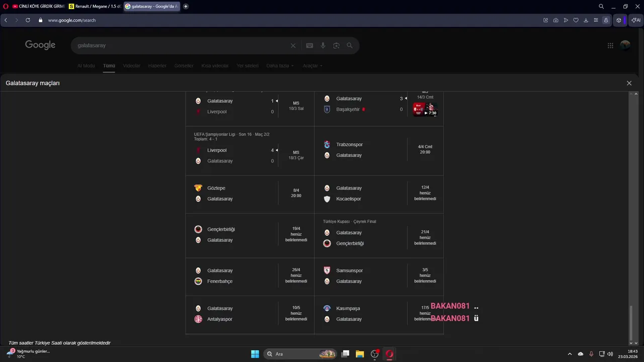Click the edit page pencil icon in the toolbar

546,20
